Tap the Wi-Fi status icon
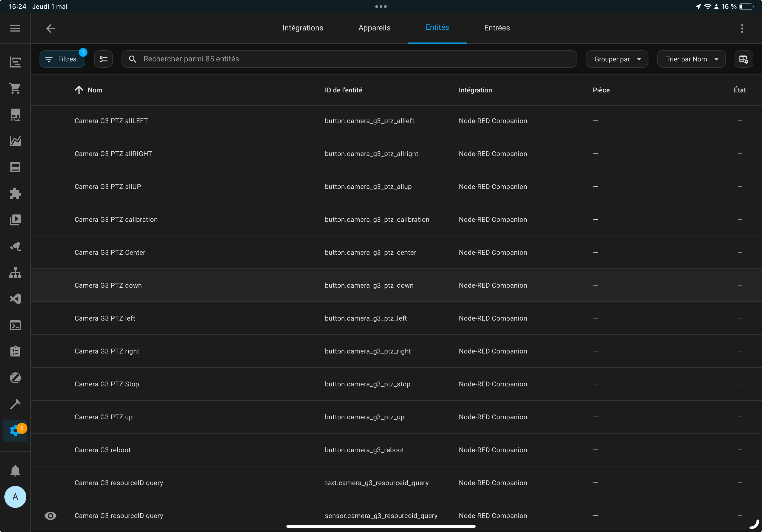 click(708, 6)
